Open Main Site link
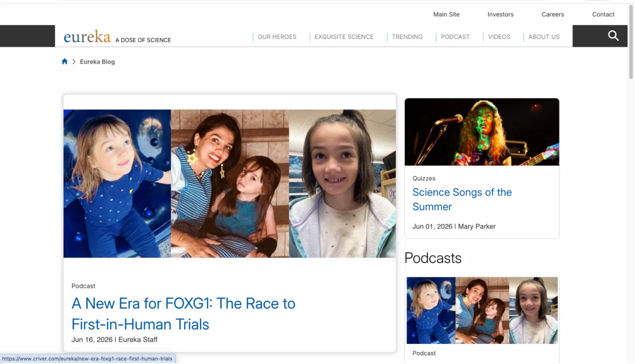Viewport: 635px width, 364px height. [x=447, y=14]
